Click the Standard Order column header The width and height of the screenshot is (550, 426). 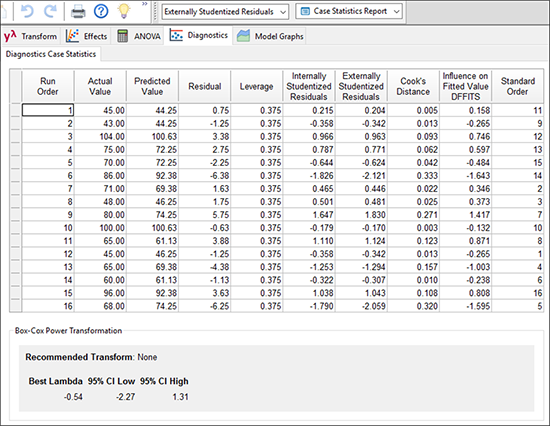(x=518, y=86)
